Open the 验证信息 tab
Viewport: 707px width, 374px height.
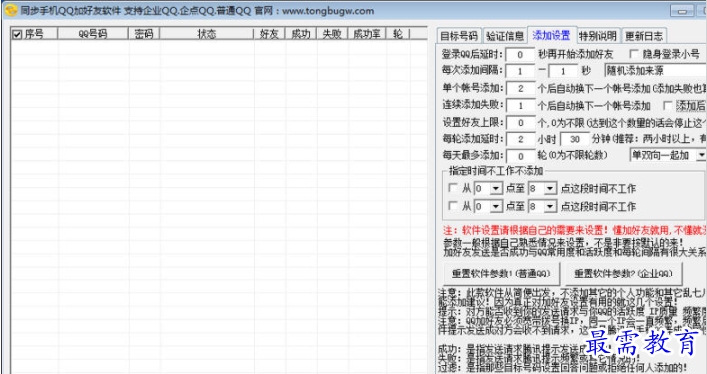[505, 36]
